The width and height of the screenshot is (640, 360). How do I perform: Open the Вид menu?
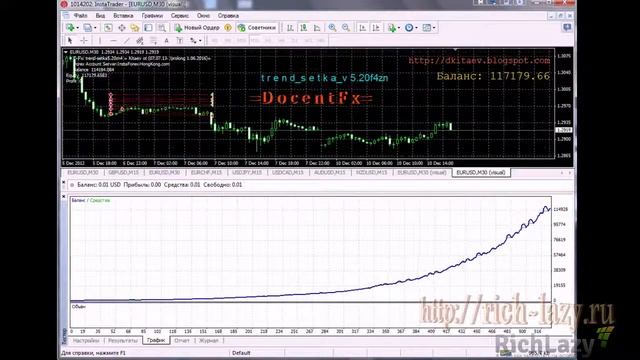click(100, 16)
